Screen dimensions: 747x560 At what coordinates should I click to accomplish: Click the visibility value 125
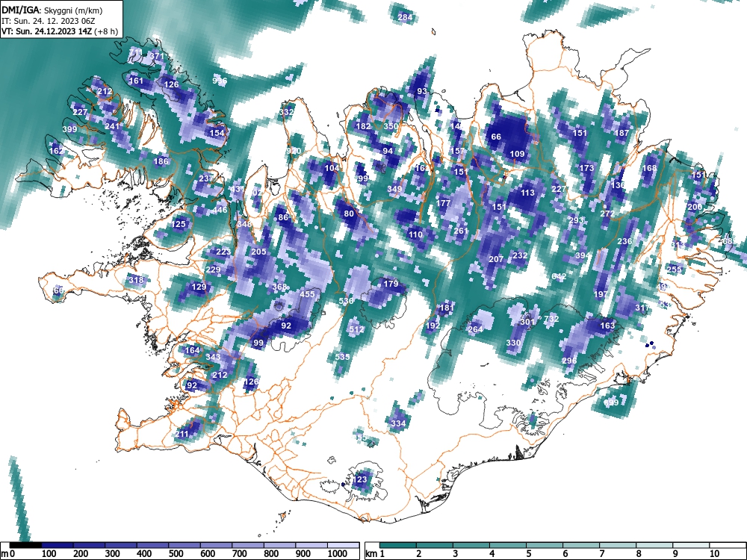pyautogui.click(x=179, y=224)
